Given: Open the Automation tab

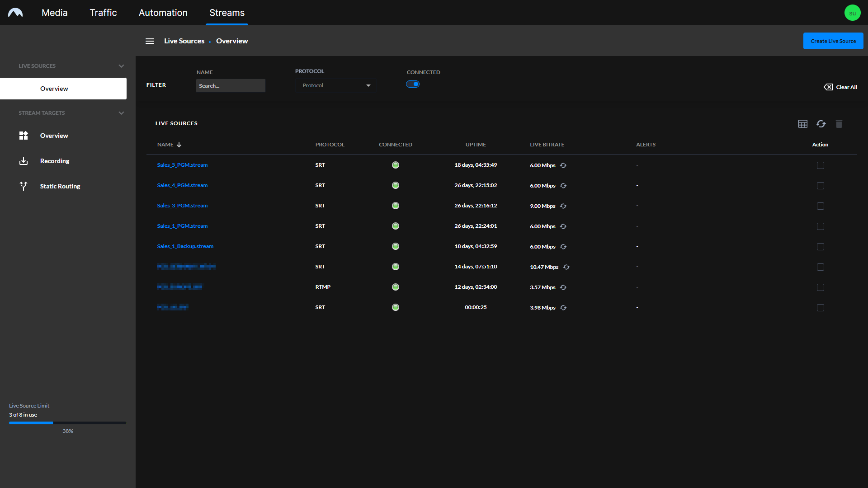Looking at the screenshot, I should click(163, 12).
